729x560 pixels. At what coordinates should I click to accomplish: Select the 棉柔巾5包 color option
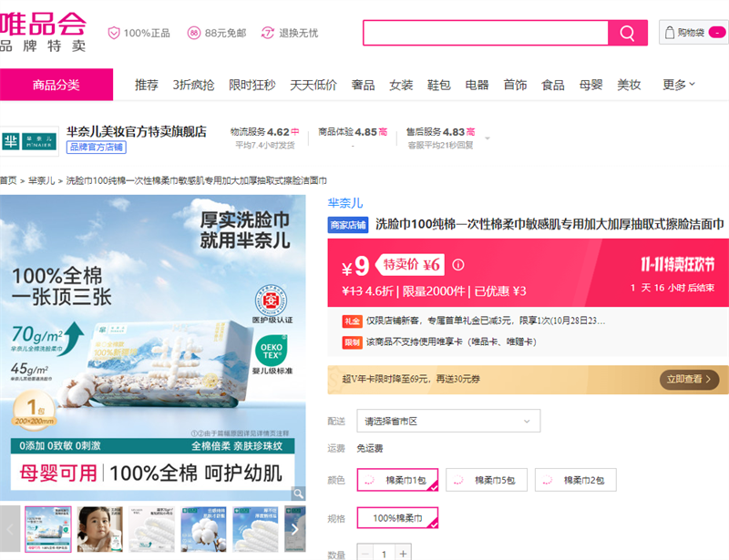click(x=487, y=480)
